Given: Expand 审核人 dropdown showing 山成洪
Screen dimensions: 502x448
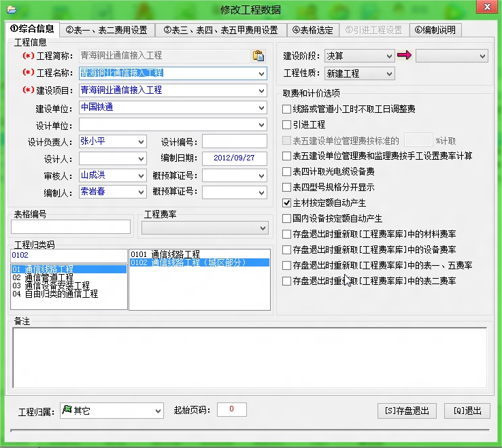Looking at the screenshot, I should click(141, 175).
